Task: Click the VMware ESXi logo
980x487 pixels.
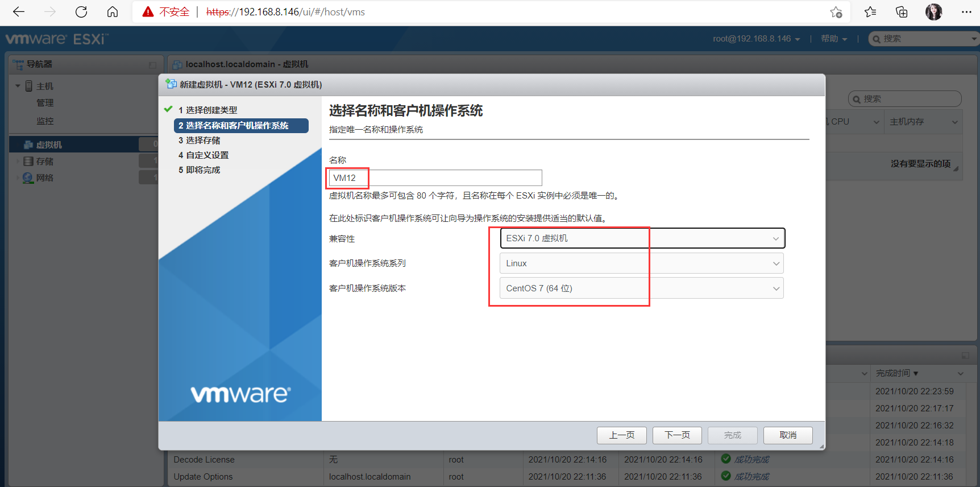Action: click(57, 39)
